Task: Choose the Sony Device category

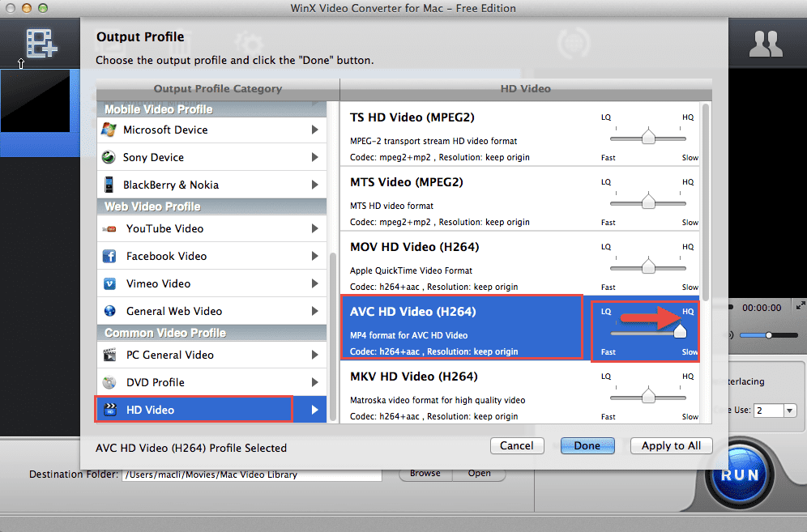Action: point(211,157)
